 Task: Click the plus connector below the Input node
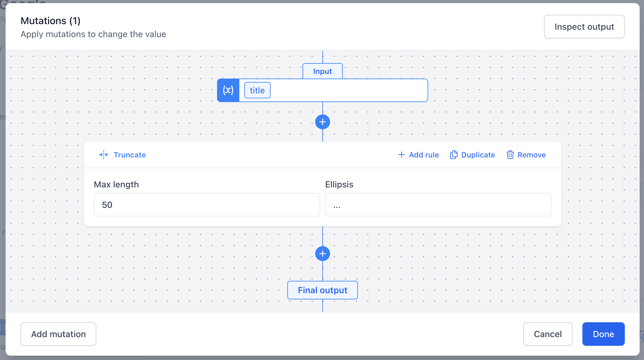pyautogui.click(x=323, y=122)
